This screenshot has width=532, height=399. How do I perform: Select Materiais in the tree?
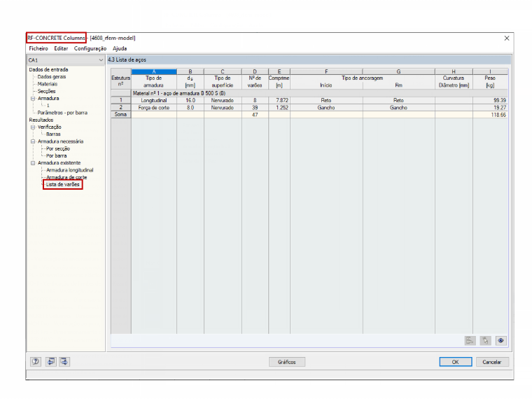point(48,84)
